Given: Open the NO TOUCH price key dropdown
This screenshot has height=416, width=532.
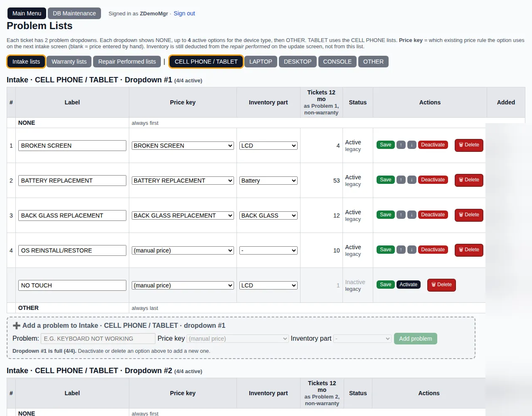Looking at the screenshot, I should (183, 285).
